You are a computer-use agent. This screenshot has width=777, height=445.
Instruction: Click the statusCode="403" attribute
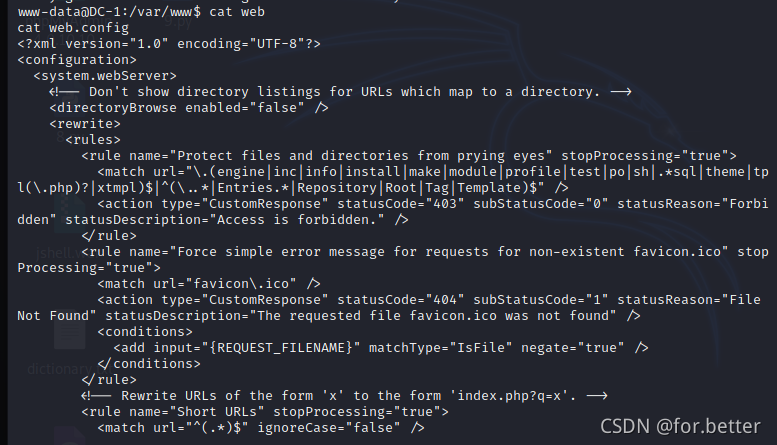pyautogui.click(x=400, y=204)
